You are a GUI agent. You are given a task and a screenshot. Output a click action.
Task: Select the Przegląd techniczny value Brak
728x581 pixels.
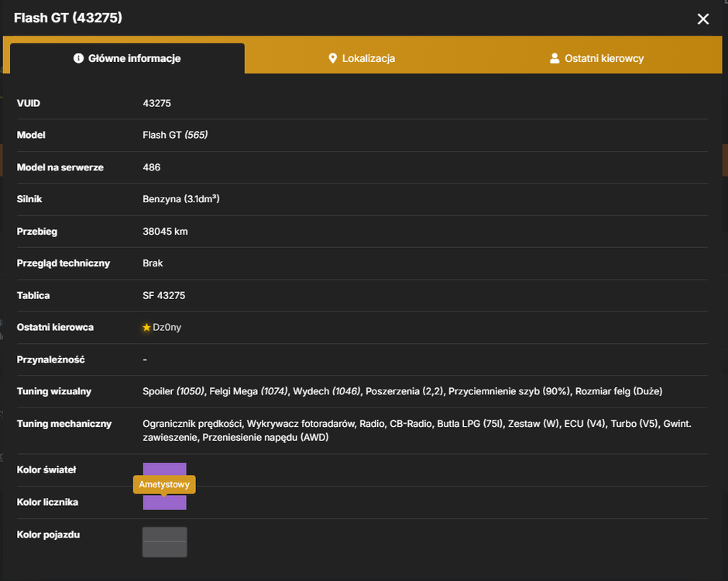coord(153,263)
